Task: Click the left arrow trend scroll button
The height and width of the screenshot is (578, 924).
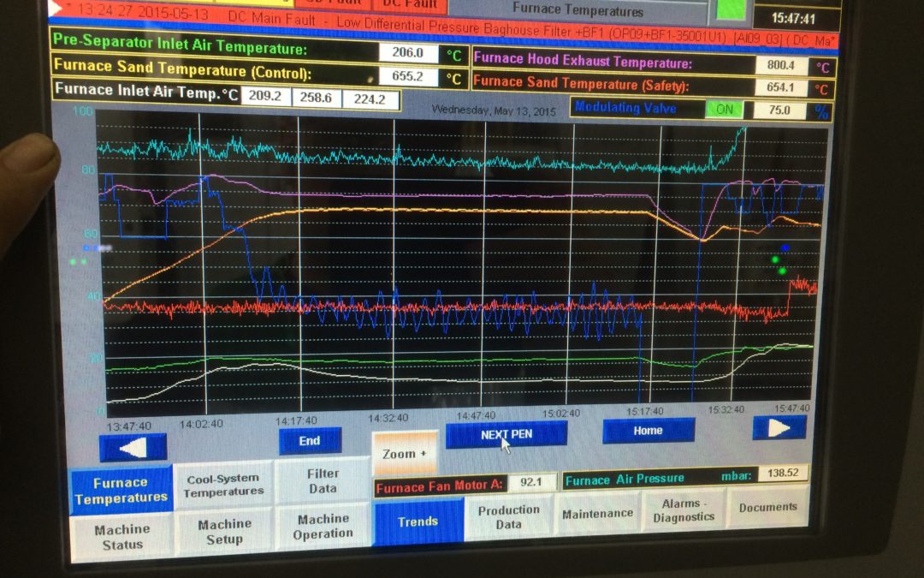Action: pos(133,448)
